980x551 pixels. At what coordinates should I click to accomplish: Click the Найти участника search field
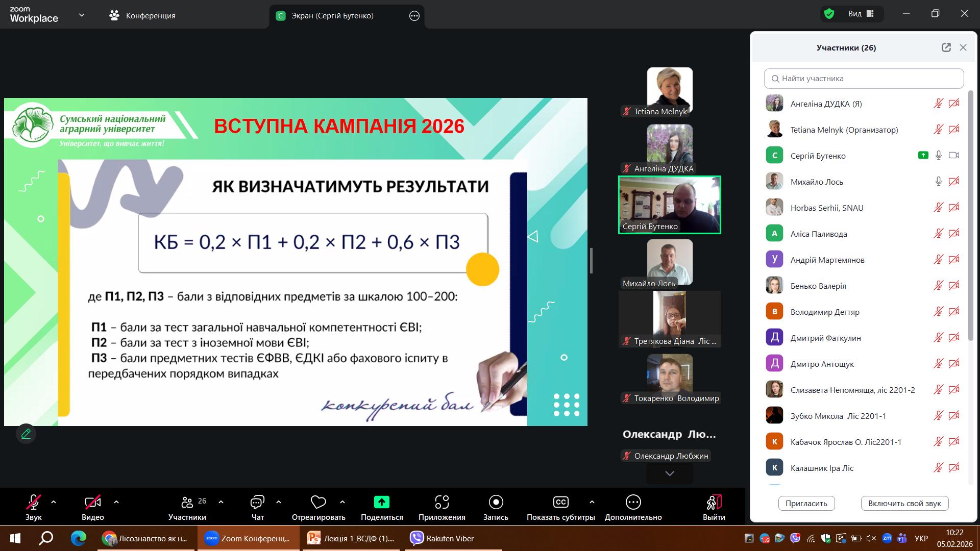tap(864, 79)
